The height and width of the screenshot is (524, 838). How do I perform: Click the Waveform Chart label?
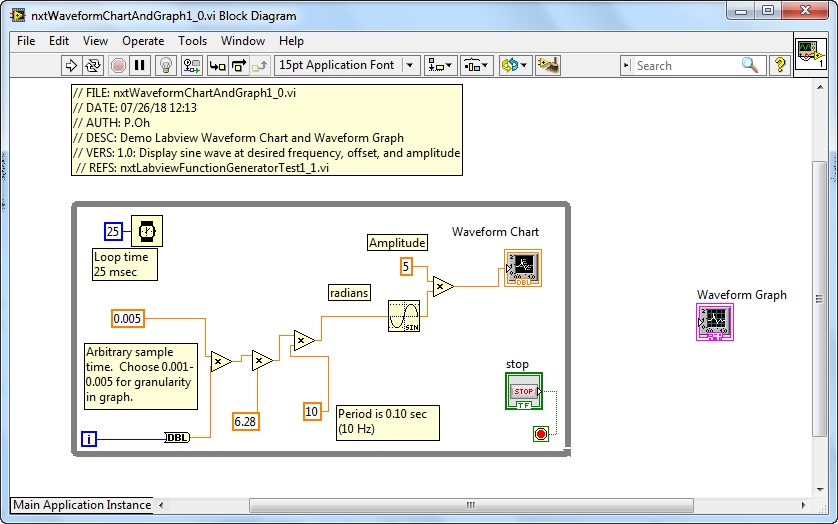coord(495,232)
